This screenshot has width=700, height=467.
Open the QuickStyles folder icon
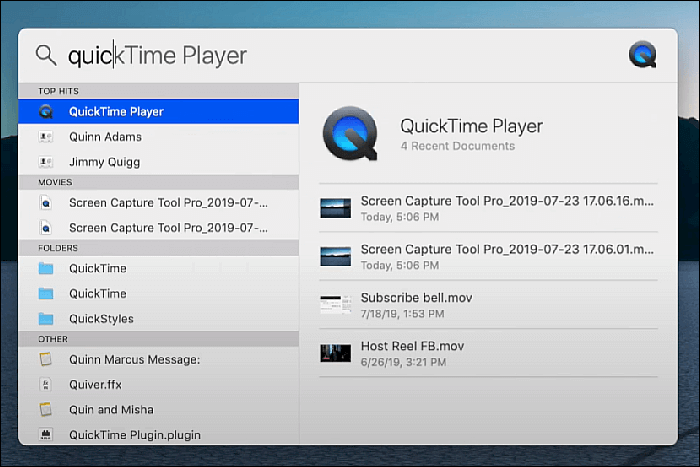click(45, 319)
